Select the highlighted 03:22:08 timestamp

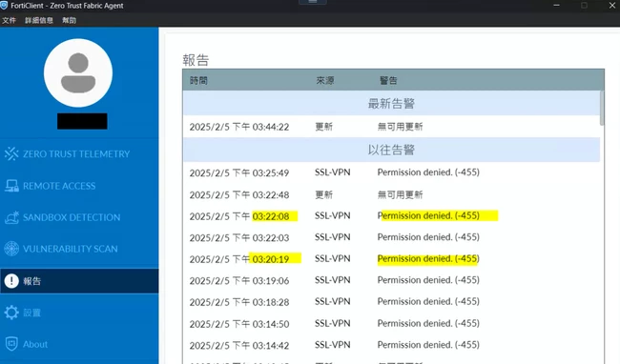(271, 216)
